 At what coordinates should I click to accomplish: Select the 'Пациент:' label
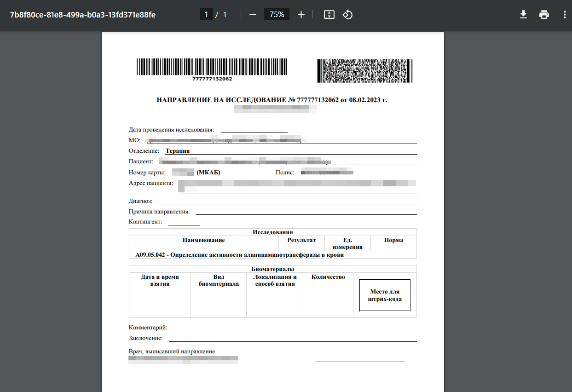(x=141, y=161)
